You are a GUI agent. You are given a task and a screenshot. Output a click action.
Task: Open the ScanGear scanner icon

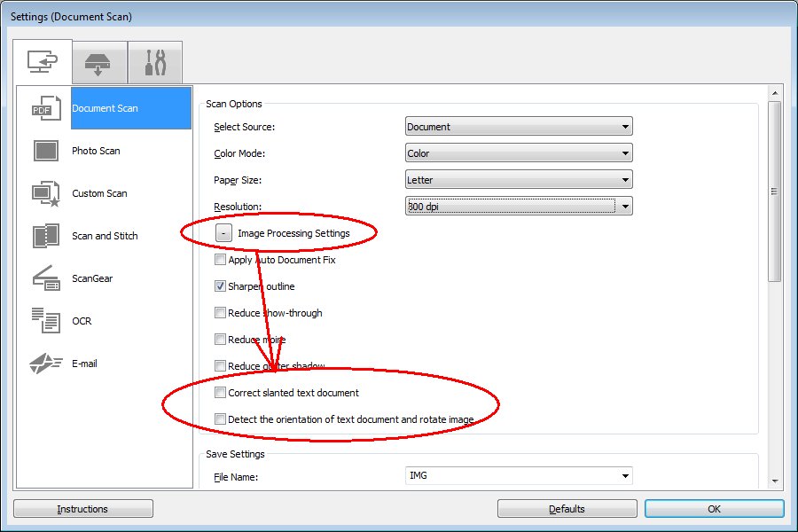[x=44, y=278]
